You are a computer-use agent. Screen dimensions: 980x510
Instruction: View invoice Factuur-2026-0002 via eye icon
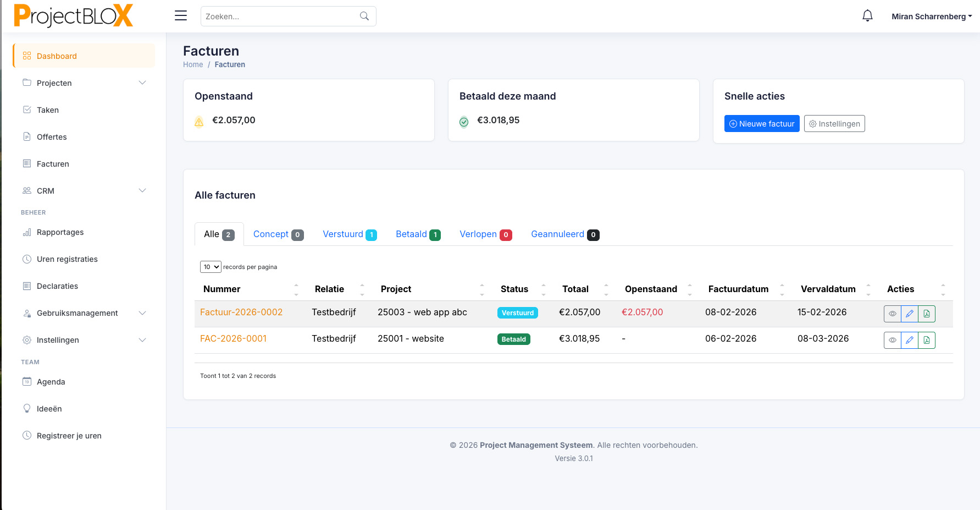pos(893,314)
